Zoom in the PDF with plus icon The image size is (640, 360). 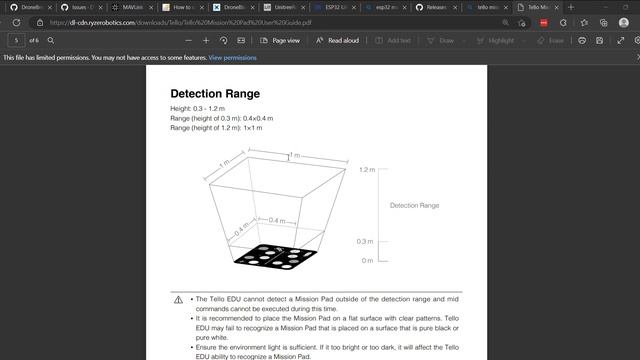pos(206,40)
